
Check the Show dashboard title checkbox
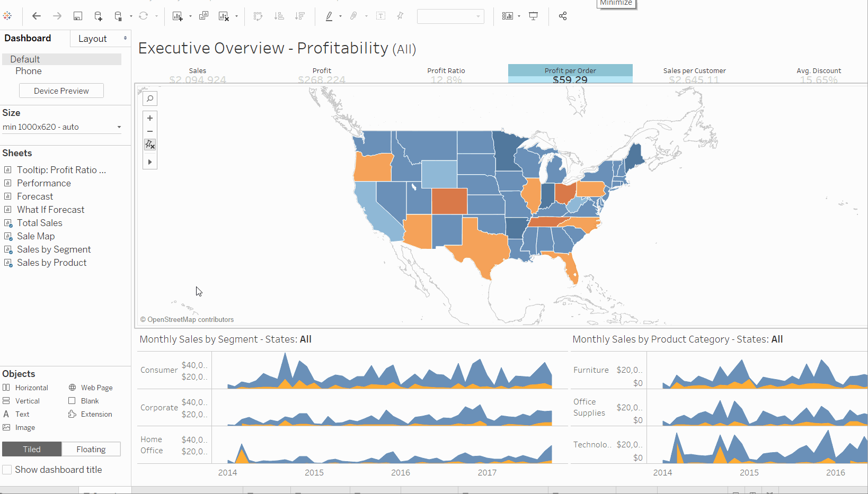[x=7, y=469]
